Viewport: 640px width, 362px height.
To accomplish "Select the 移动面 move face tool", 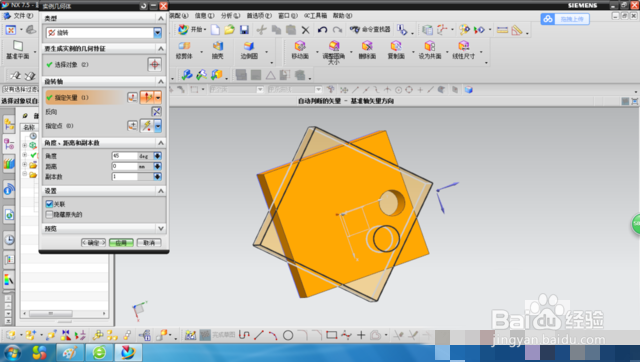I will [x=300, y=50].
